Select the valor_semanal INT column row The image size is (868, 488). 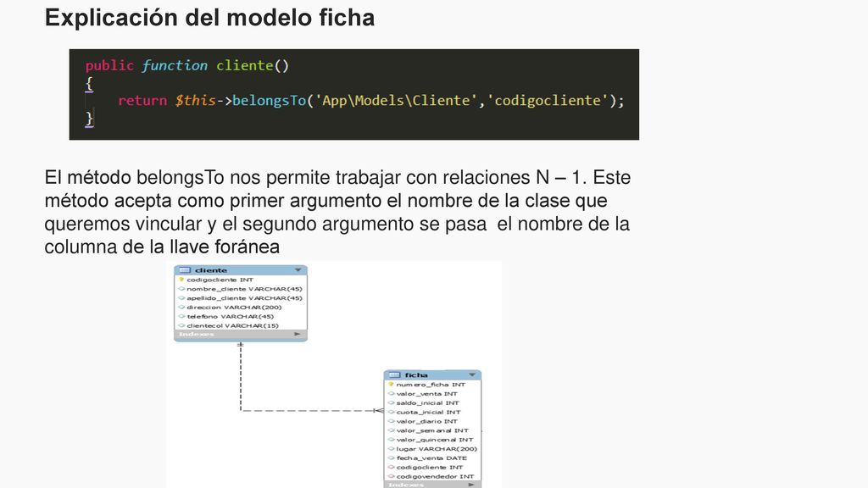pos(432,430)
